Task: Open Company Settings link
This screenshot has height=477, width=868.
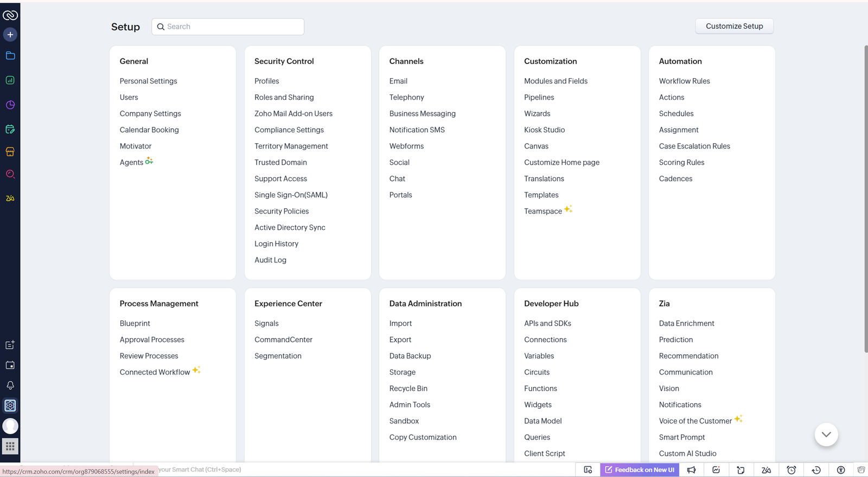Action: (150, 114)
